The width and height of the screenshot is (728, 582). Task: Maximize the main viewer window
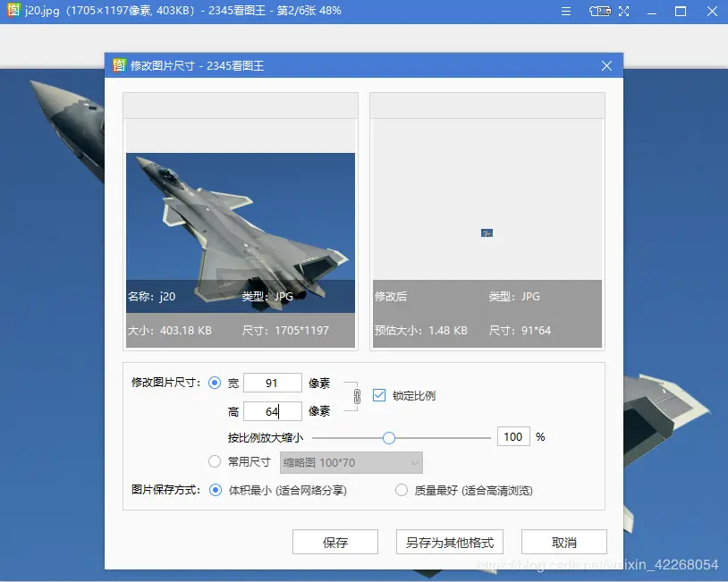click(681, 11)
